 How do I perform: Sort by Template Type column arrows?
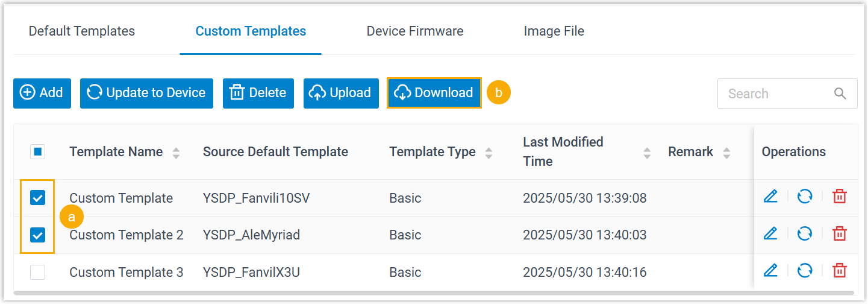(489, 153)
